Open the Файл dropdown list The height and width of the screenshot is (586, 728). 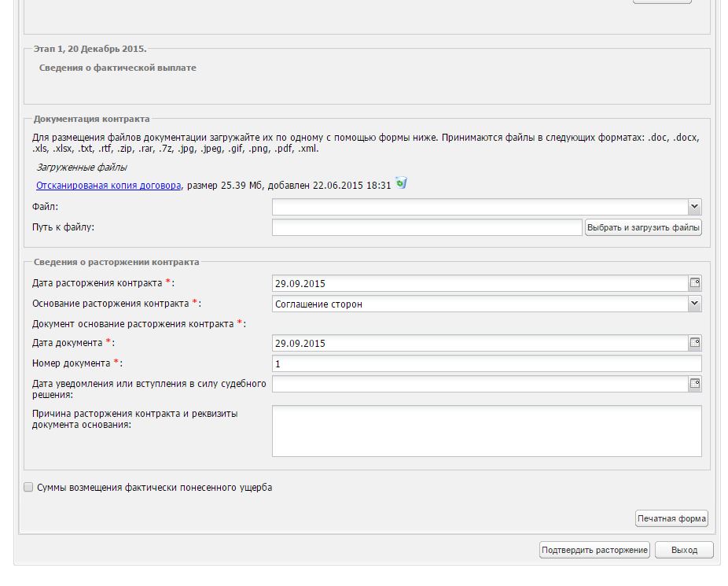tap(694, 207)
